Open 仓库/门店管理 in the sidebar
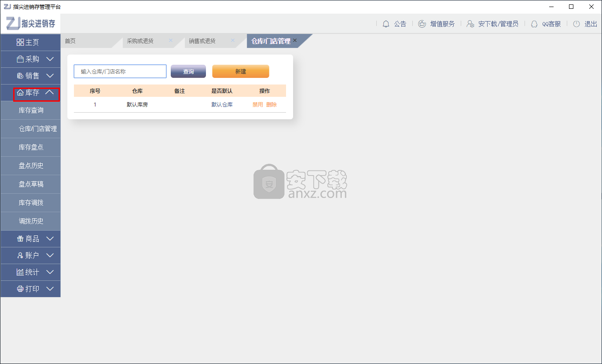 click(x=31, y=129)
